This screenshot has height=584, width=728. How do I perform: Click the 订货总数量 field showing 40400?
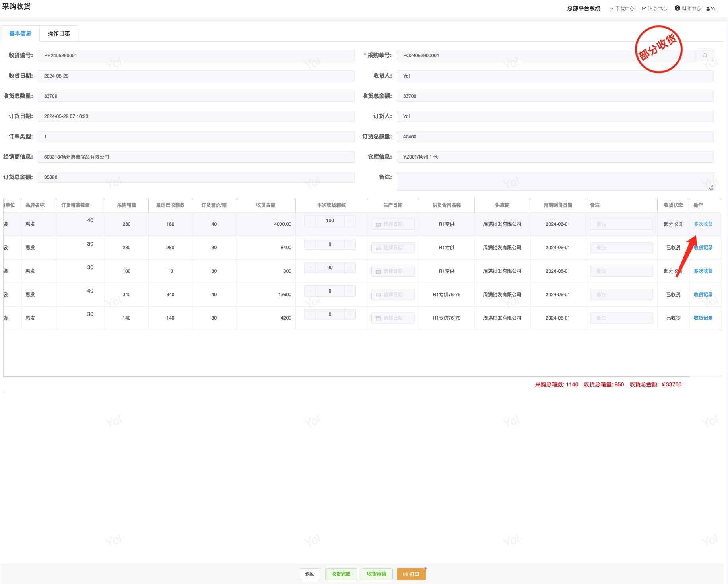(555, 137)
